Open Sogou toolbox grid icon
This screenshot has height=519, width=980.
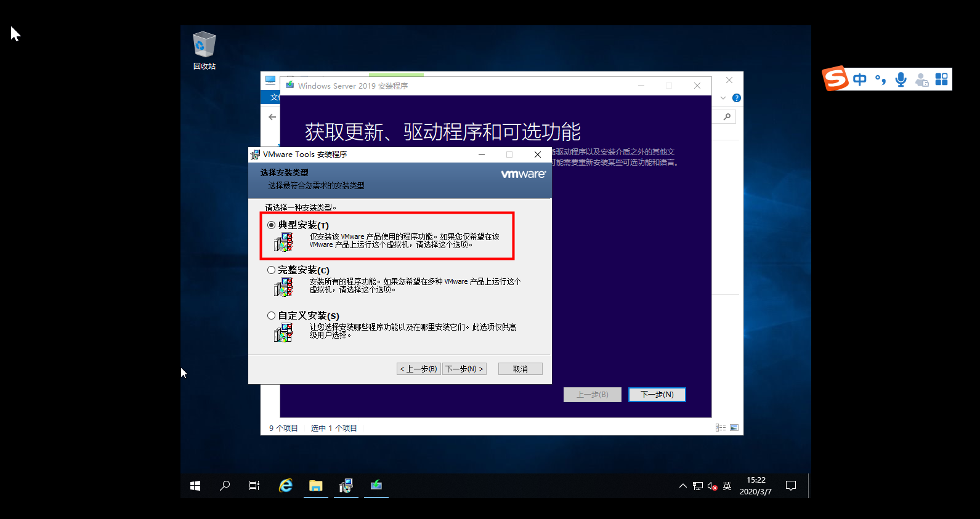click(x=942, y=79)
